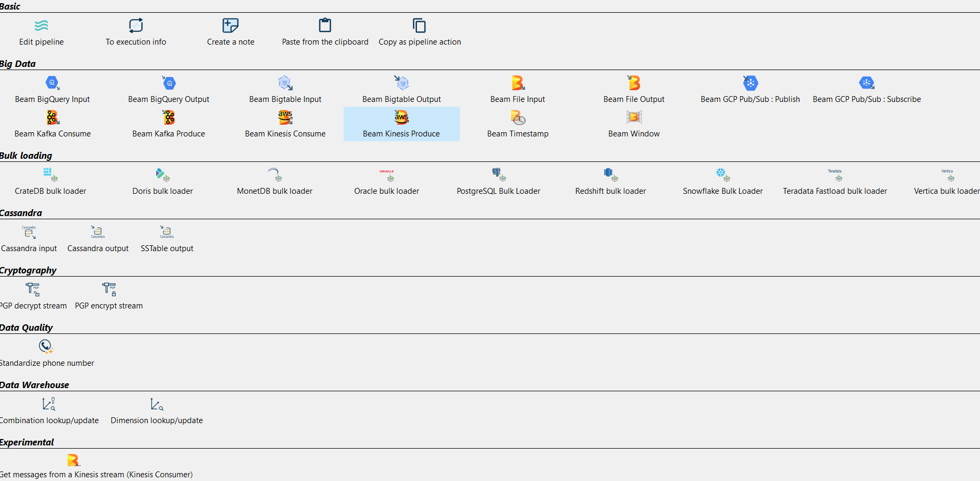Choose the Beam Window transform
The image size is (980, 481).
[x=634, y=117]
